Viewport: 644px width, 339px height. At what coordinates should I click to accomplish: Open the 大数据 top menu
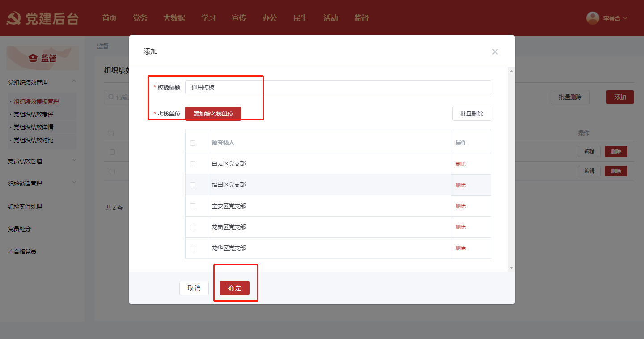174,18
